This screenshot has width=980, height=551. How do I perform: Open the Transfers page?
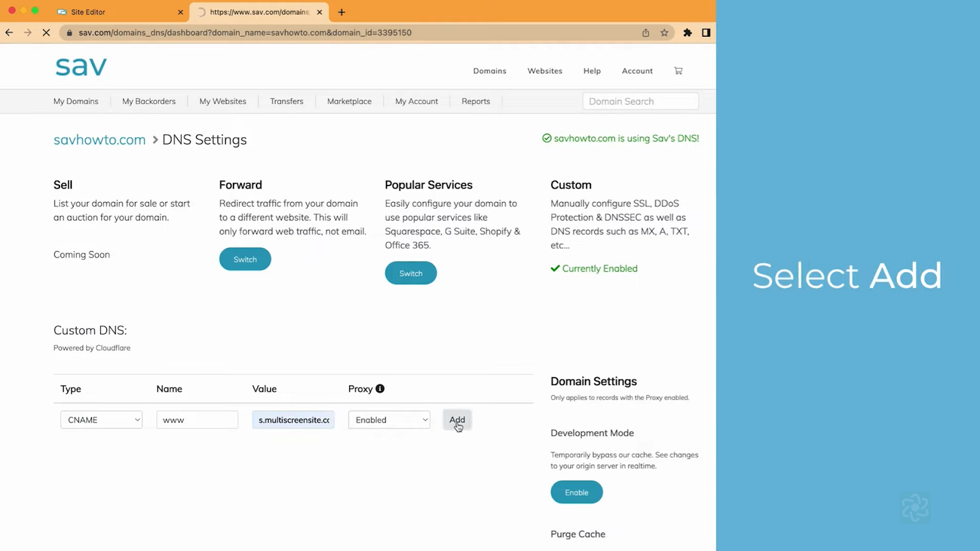[x=287, y=102]
